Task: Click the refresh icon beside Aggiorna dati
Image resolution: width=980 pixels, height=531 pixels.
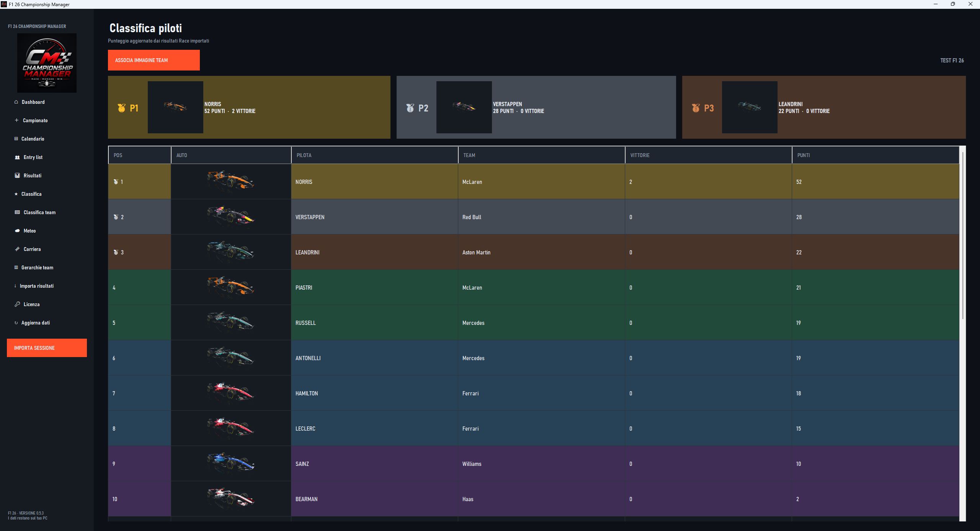Action: 16,323
